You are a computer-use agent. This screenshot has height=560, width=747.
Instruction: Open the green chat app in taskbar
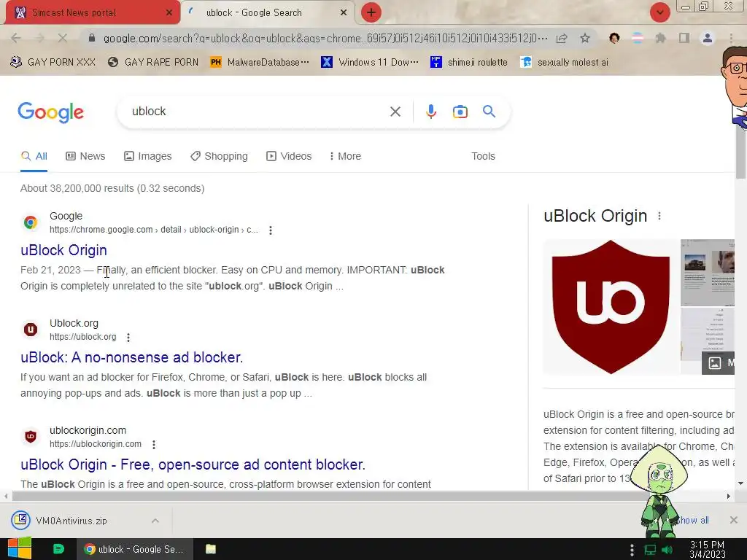click(58, 549)
